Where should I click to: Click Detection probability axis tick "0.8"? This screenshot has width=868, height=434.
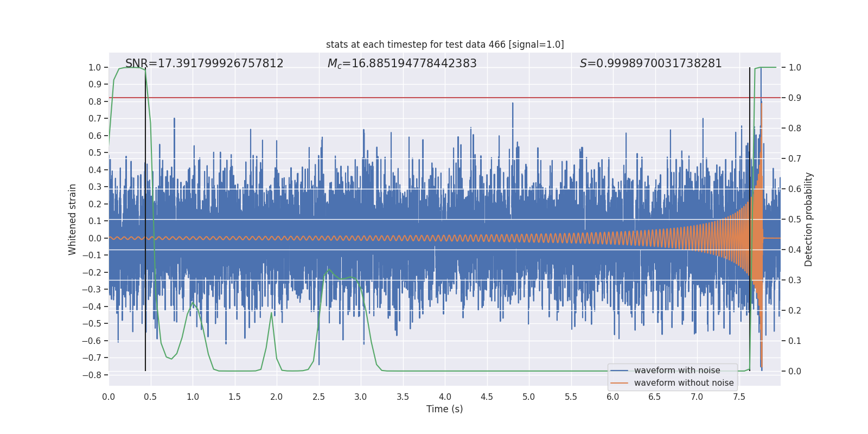[795, 129]
